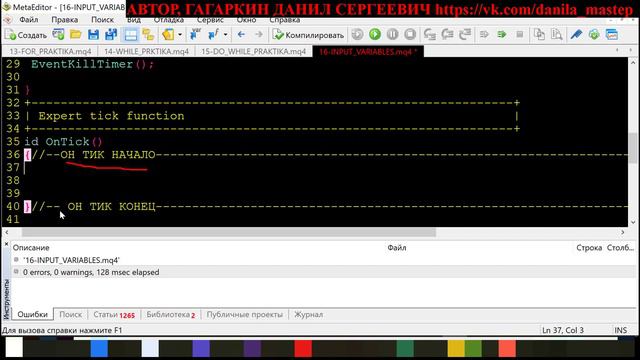Click the Компилировать compile button
640x360 pixels.
309,35
